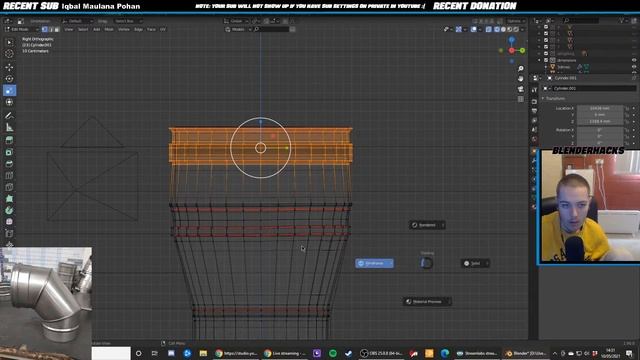Select the Bevel tool
The image size is (640, 360).
point(9,164)
